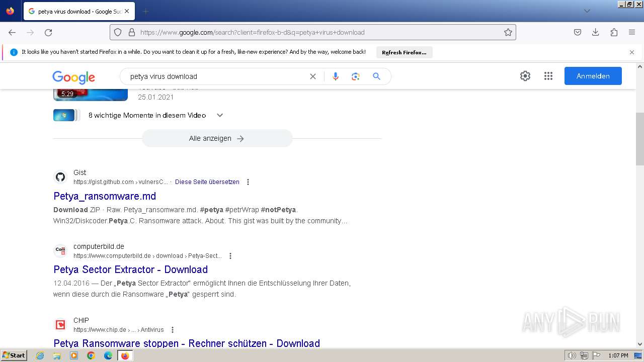Click the Action Center flag tray icon
This screenshot has height=362, width=644.
point(596,355)
